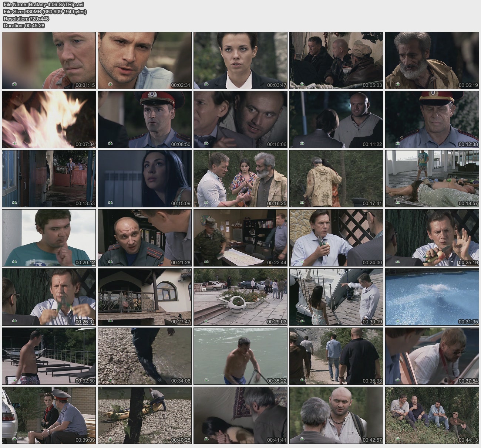The image size is (481, 448).
Task: Click the green channel logo on first thumbnail
Action: click(14, 84)
